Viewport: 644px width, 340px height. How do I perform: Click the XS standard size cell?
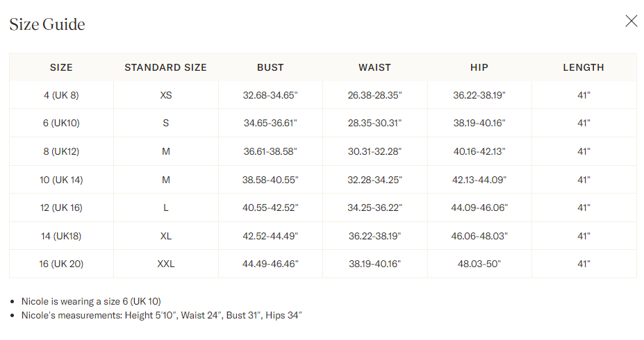(165, 95)
